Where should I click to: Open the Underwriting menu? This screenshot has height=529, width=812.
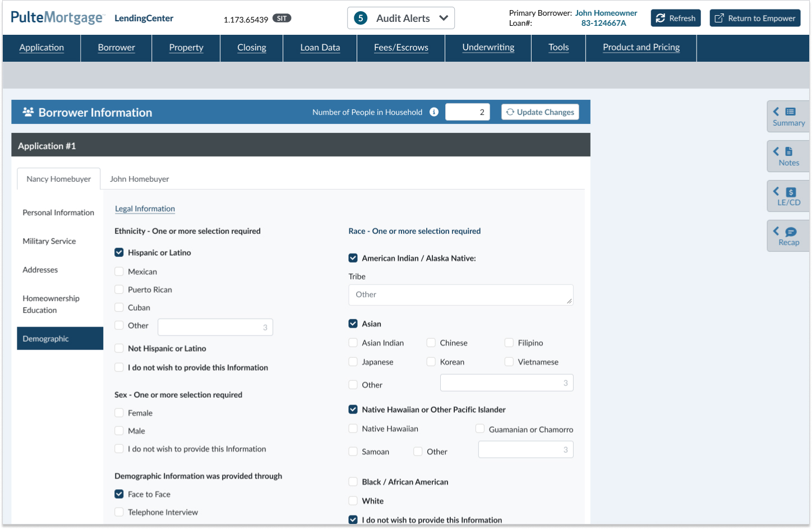click(x=488, y=48)
